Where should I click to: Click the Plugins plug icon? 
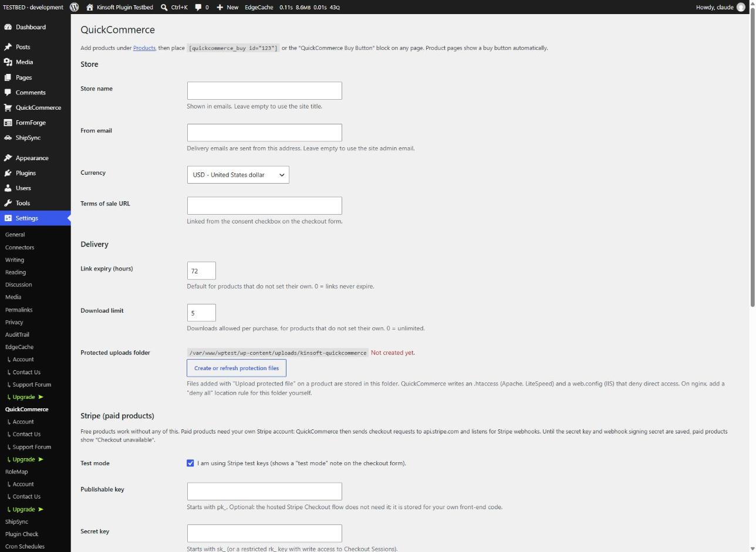pyautogui.click(x=8, y=173)
